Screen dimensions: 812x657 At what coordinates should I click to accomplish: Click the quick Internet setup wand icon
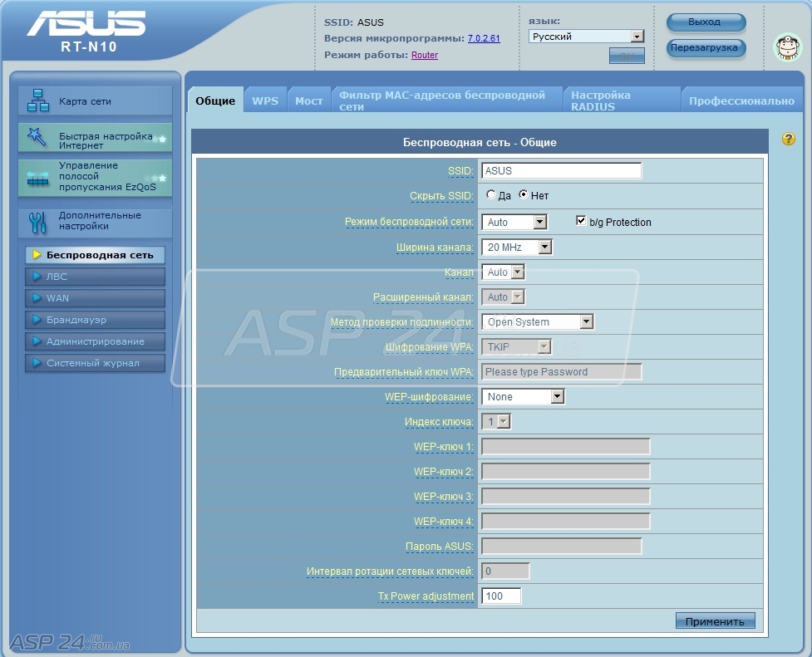coord(38,137)
